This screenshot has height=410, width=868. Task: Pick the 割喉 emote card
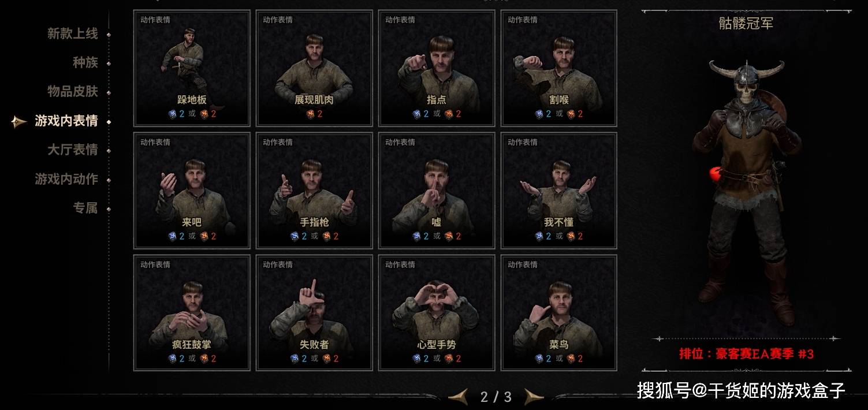pyautogui.click(x=559, y=68)
